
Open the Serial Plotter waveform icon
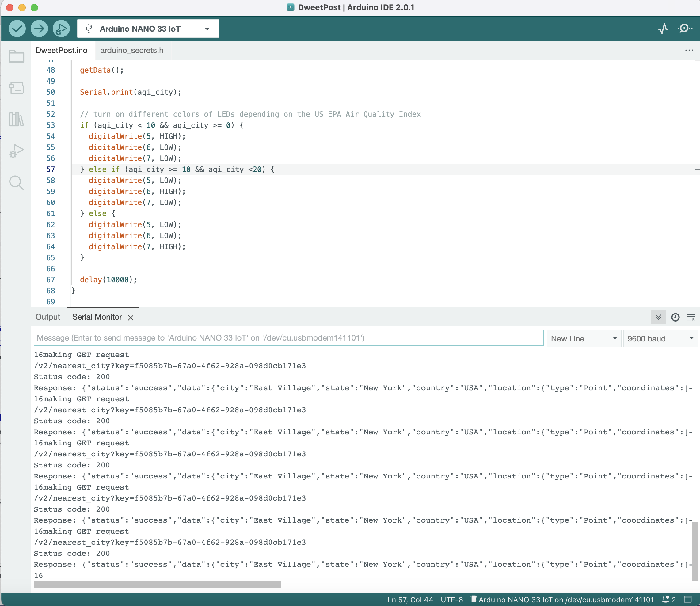click(663, 29)
